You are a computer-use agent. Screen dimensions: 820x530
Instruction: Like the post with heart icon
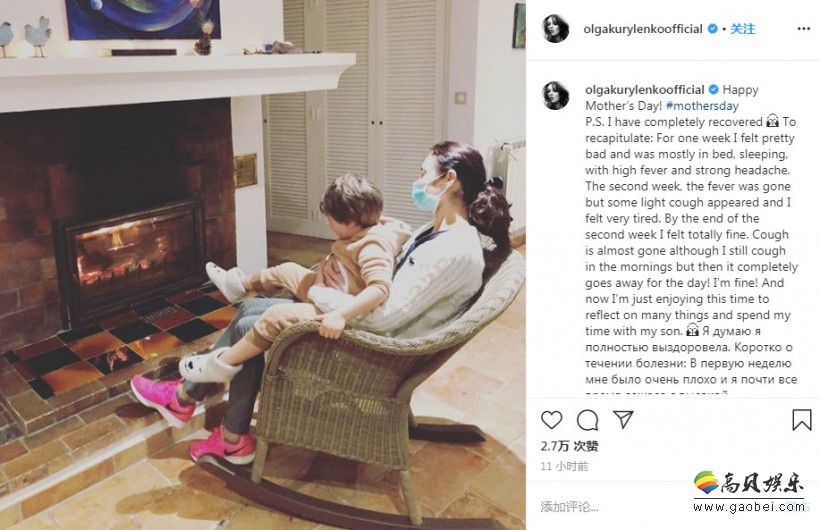pyautogui.click(x=551, y=420)
